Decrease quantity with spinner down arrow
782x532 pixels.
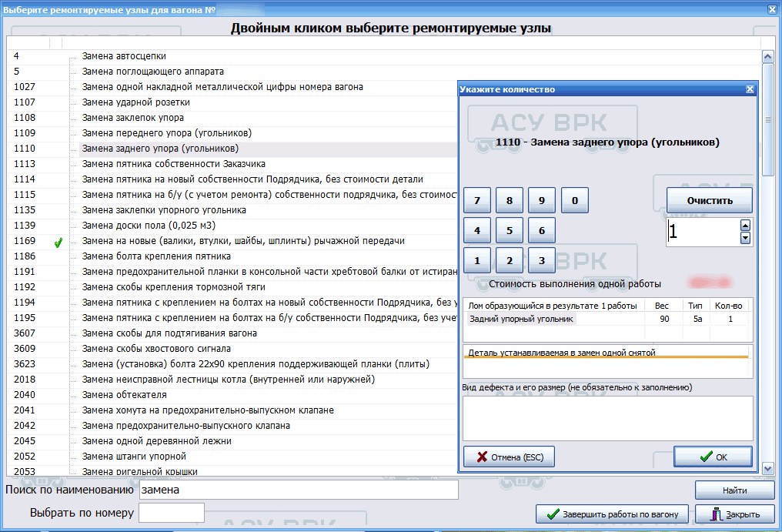coord(745,238)
